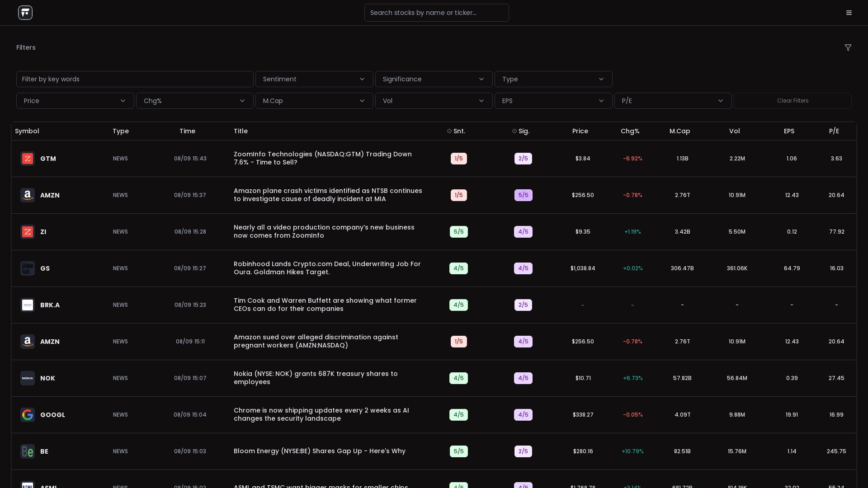Open Amazon sued over discrimination article
The width and height of the screenshot is (868, 488).
point(316,341)
